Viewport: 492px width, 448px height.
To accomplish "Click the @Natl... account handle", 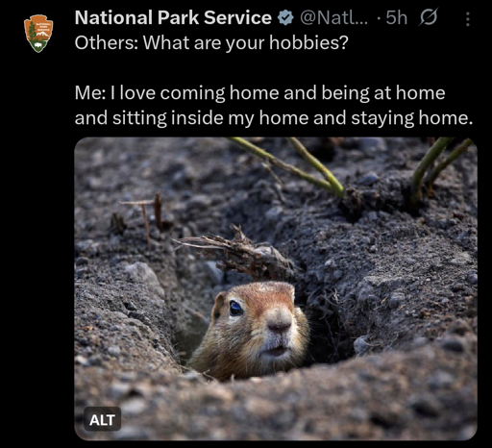I will (x=333, y=17).
